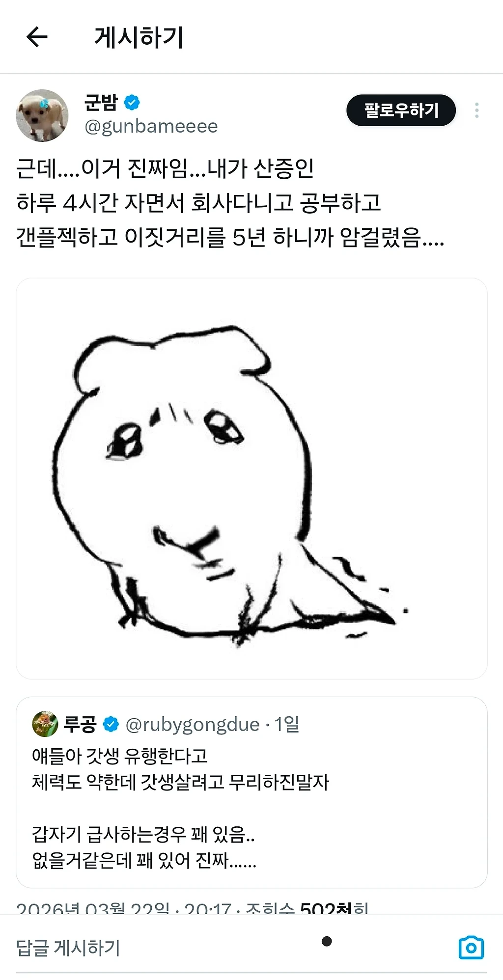This screenshot has width=503, height=980.
Task: Tap the verified badge beside 루공
Action: pos(111,724)
